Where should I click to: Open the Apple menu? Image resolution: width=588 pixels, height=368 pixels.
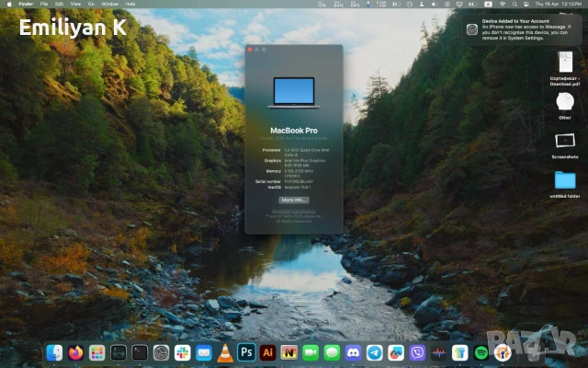tap(9, 4)
